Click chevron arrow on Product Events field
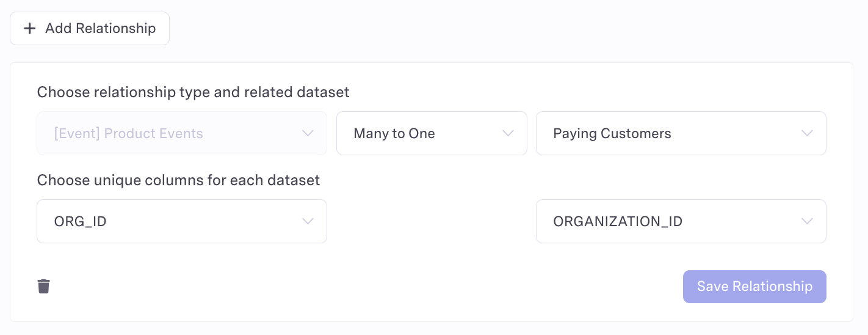868x335 pixels. pyautogui.click(x=308, y=133)
